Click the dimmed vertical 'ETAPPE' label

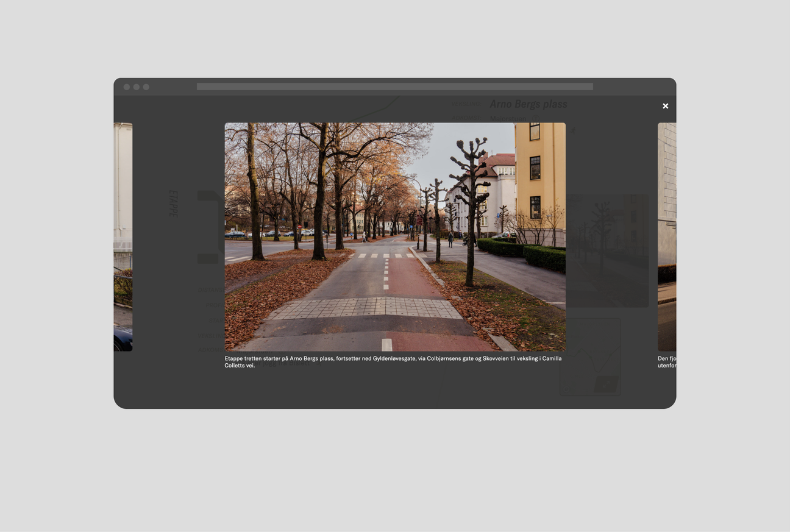[173, 204]
